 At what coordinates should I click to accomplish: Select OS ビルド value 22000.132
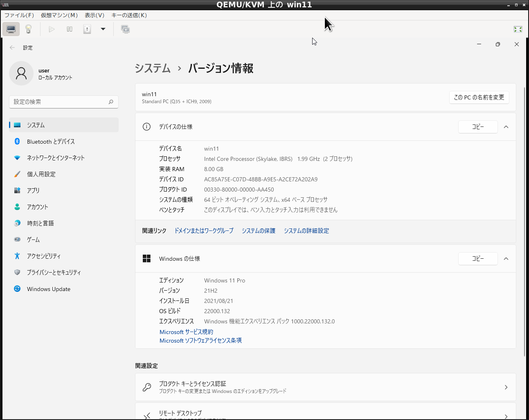(217, 311)
